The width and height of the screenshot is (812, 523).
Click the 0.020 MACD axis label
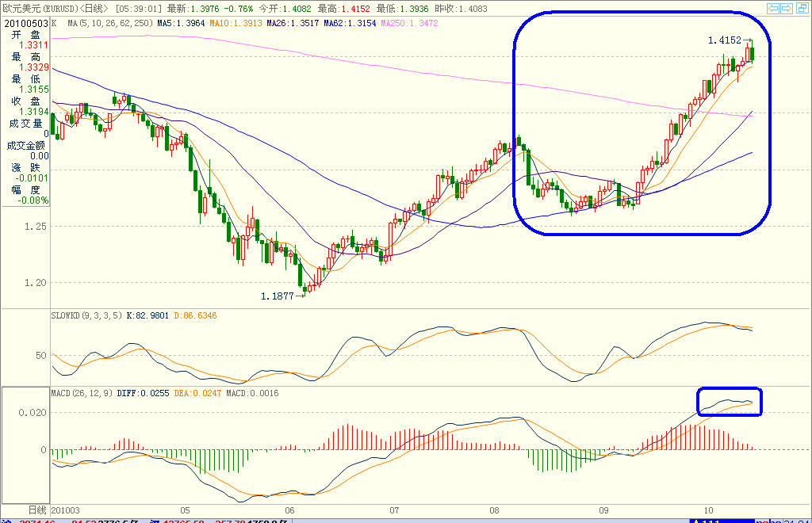tap(33, 412)
